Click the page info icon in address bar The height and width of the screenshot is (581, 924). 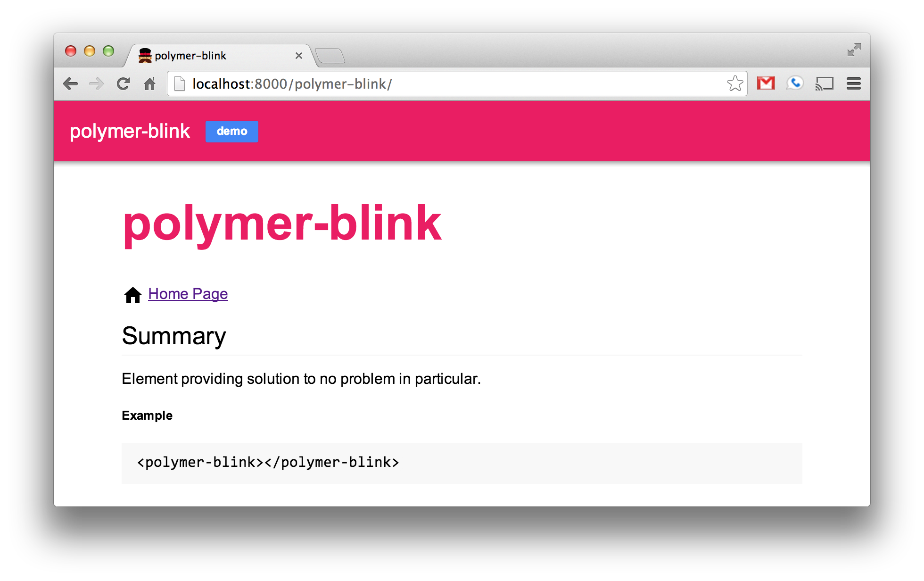click(x=180, y=84)
